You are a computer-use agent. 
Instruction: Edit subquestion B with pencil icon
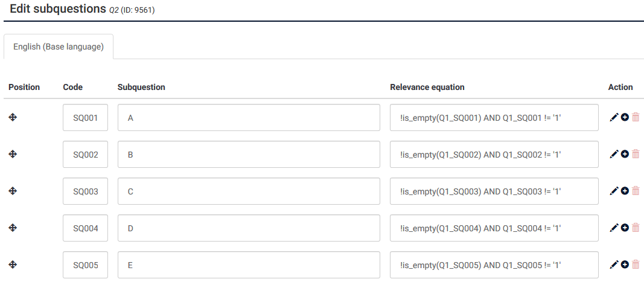coord(614,155)
